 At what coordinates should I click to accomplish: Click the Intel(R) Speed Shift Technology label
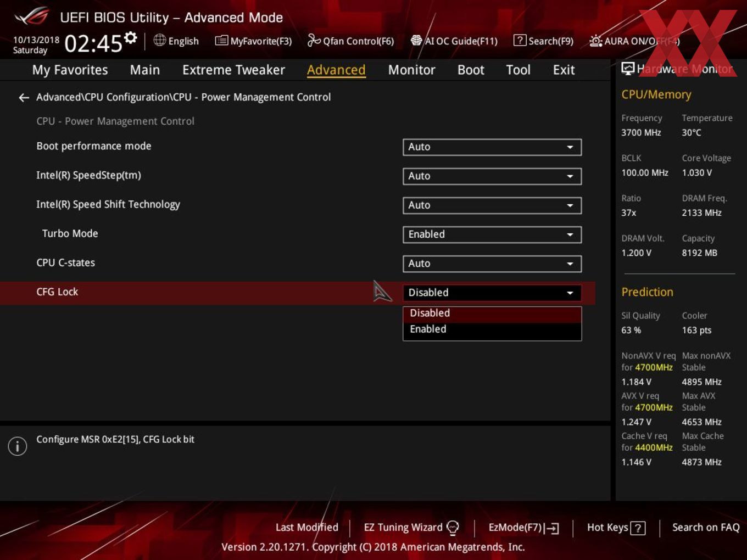click(x=108, y=205)
